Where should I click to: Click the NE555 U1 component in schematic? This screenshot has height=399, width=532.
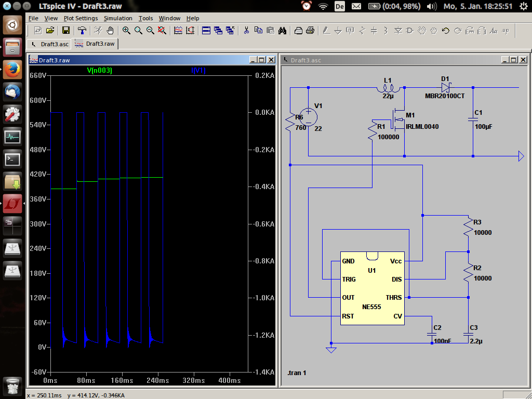pyautogui.click(x=372, y=288)
